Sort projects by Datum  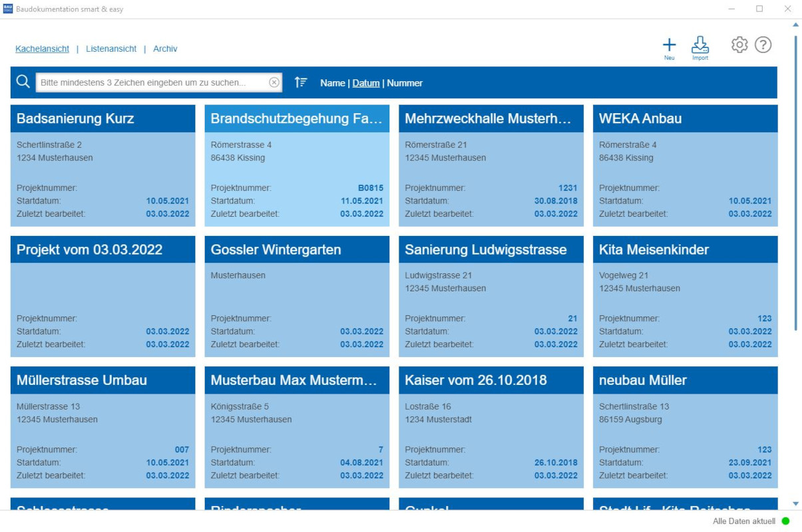point(366,83)
